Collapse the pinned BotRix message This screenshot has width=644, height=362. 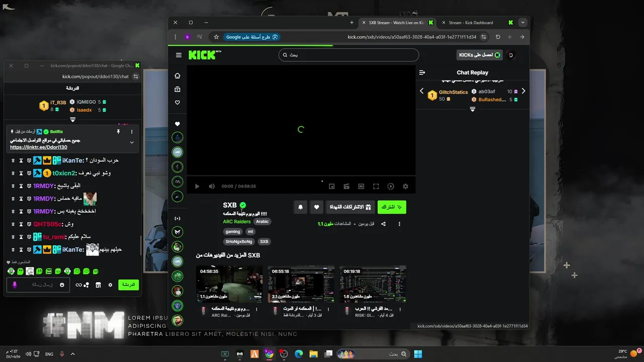coord(132,142)
